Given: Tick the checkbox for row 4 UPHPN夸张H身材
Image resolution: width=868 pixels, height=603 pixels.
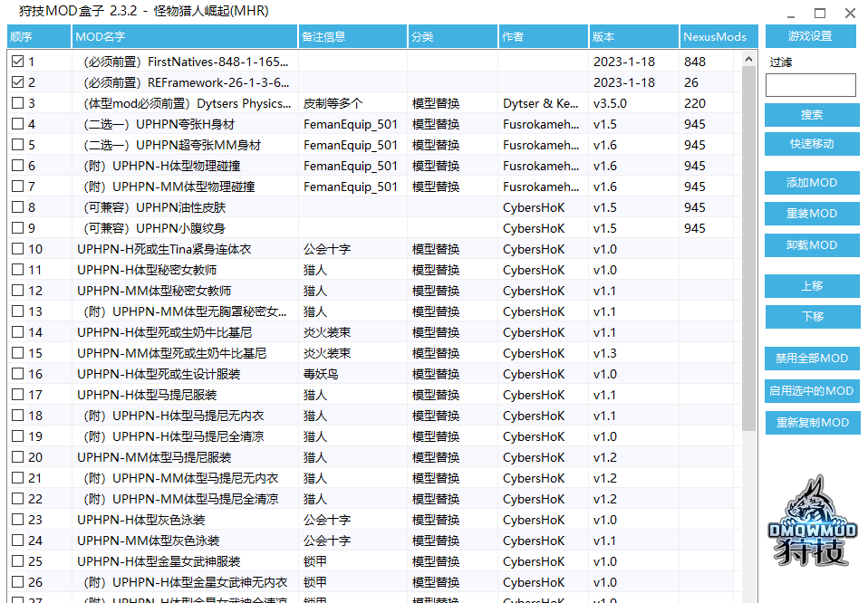Looking at the screenshot, I should 18,124.
